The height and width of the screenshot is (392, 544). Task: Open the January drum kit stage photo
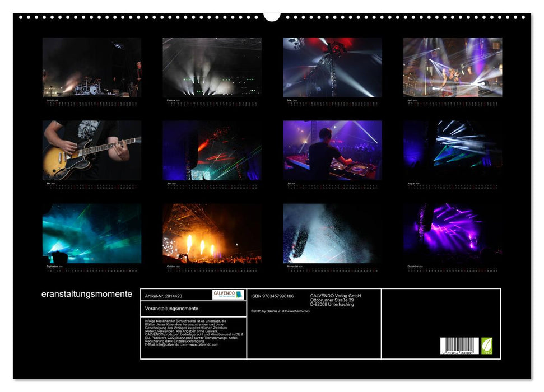(92, 67)
